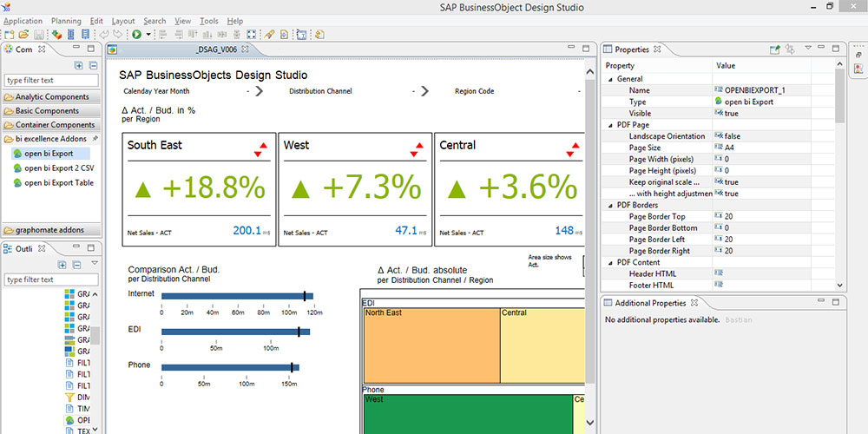Viewport: 868px width, 434px height.
Task: Select open bi Export Table component
Action: point(54,182)
